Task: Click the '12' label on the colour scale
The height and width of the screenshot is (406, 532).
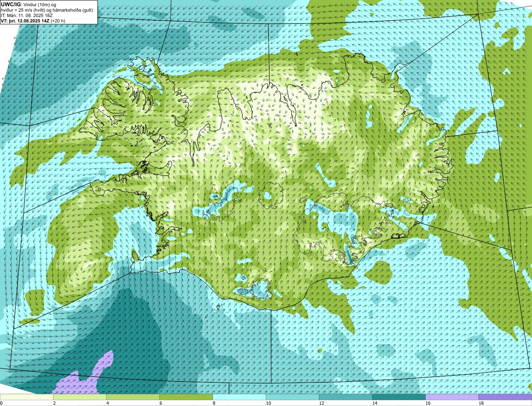Action: click(322, 403)
